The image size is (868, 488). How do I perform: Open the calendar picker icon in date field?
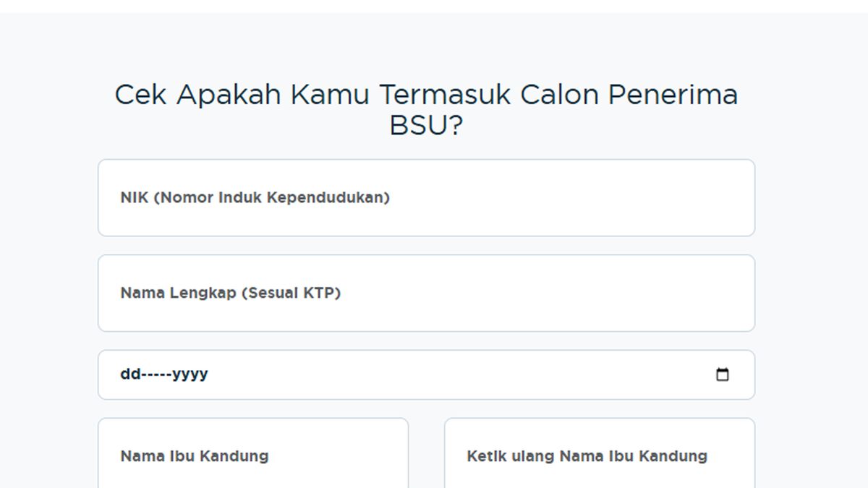tap(722, 374)
